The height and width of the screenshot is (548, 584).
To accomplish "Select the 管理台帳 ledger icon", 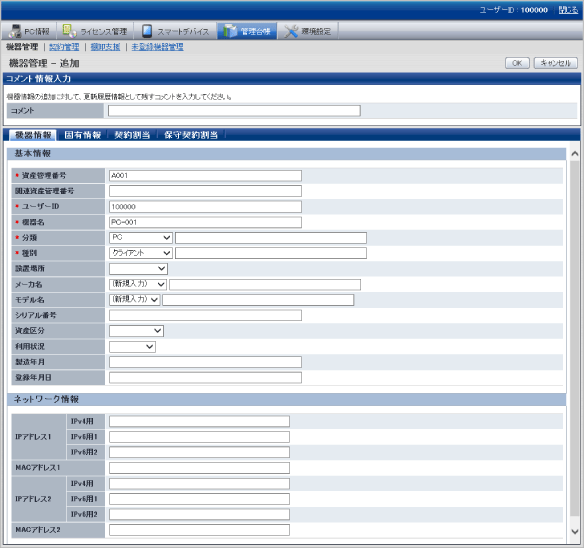I will coord(230,31).
